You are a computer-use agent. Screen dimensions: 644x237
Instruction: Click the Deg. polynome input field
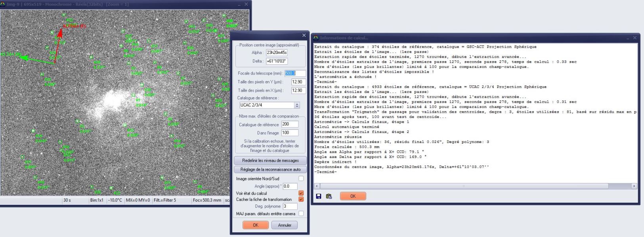click(x=290, y=206)
